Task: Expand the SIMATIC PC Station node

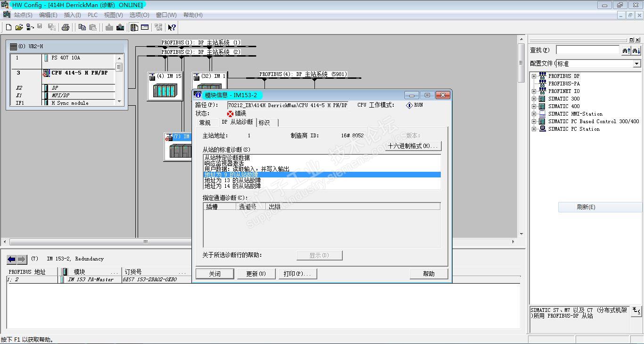Action: point(534,129)
